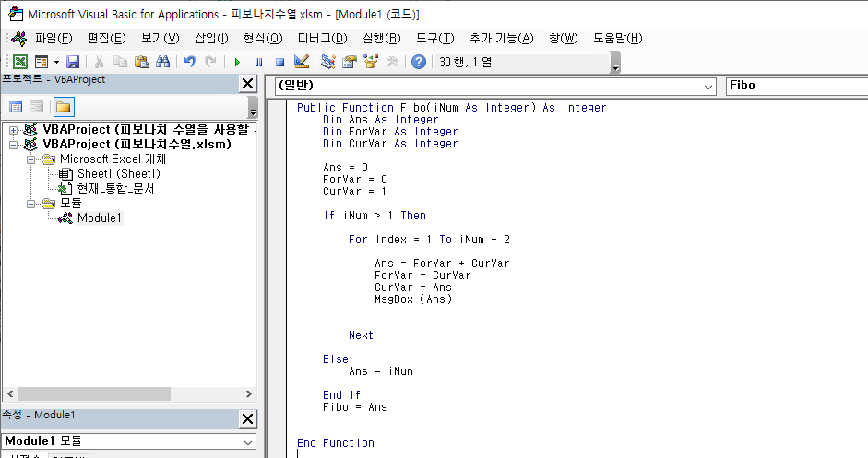The width and height of the screenshot is (868, 458).
Task: Open Project Explorer icon in toolbar
Action: tap(328, 62)
